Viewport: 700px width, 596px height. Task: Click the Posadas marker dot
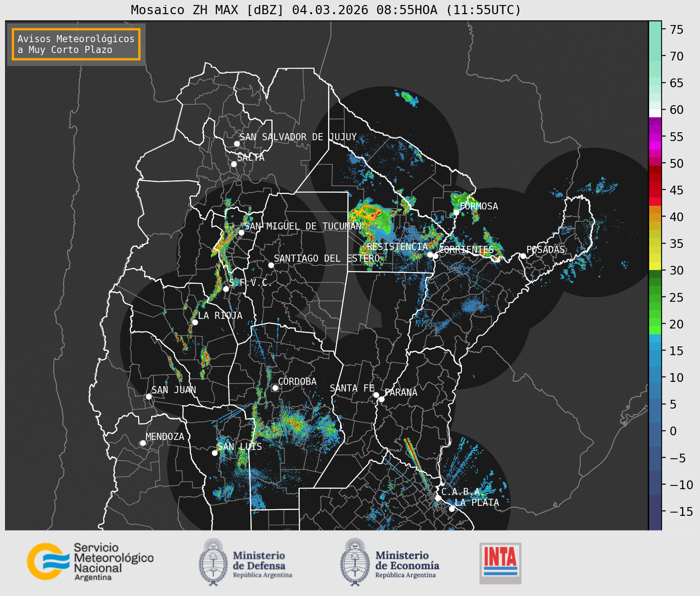(523, 256)
